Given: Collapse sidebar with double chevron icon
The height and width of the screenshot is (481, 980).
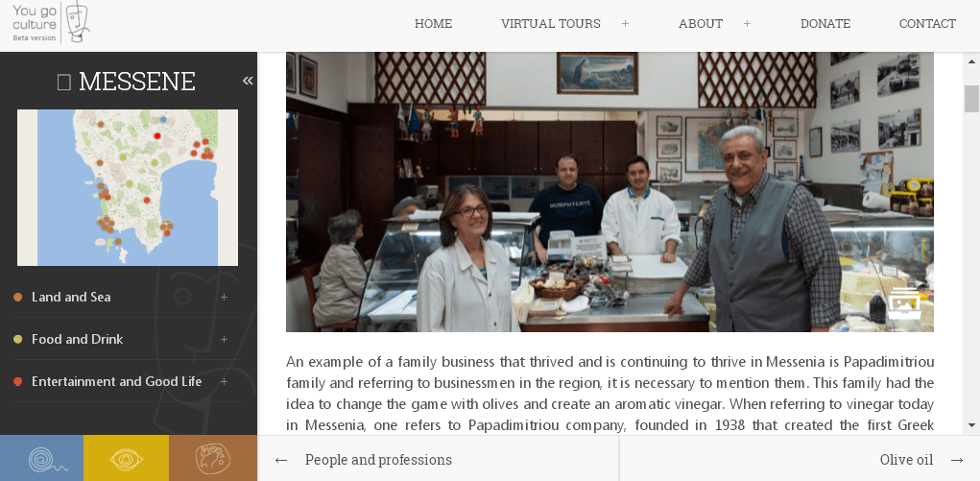Looking at the screenshot, I should pyautogui.click(x=249, y=81).
